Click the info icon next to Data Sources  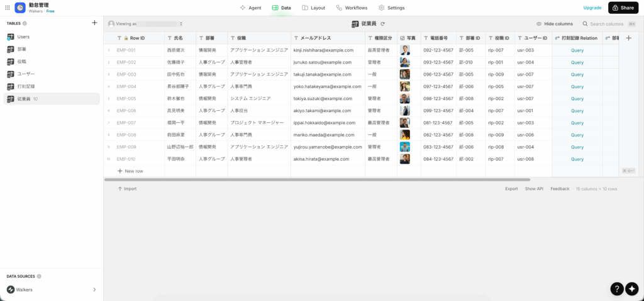pyautogui.click(x=39, y=276)
